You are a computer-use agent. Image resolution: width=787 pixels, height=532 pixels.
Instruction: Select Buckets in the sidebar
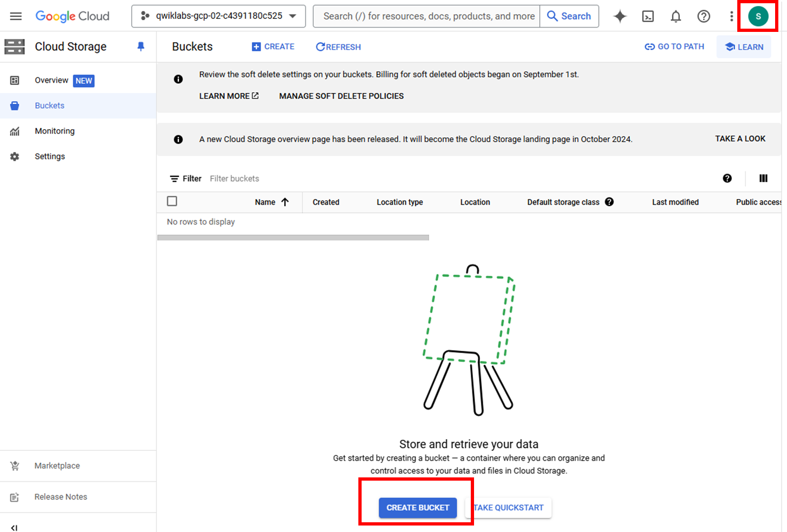tap(50, 105)
